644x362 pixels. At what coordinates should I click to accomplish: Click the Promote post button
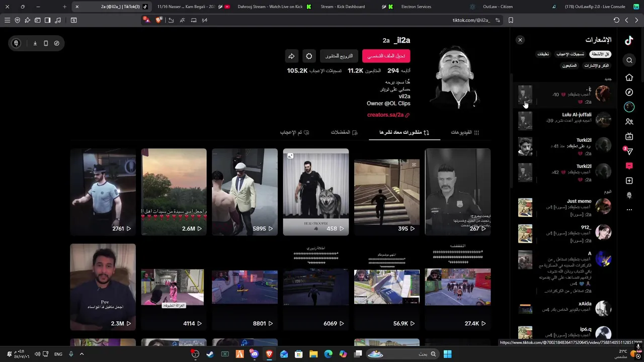tap(339, 56)
